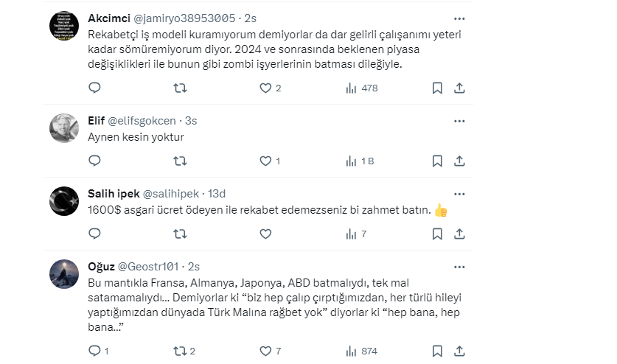Viewport: 617px width, 364px height.
Task: Share Akcimci's tweet
Action: point(459,88)
